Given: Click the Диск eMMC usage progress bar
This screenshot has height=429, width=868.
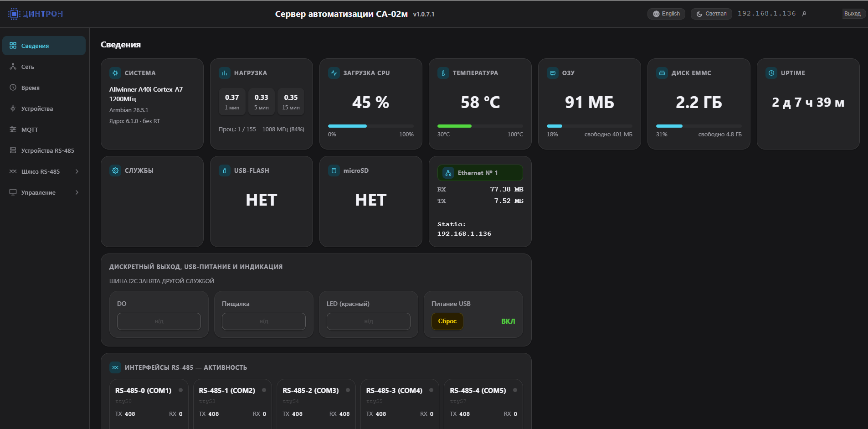Looking at the screenshot, I should coord(699,126).
